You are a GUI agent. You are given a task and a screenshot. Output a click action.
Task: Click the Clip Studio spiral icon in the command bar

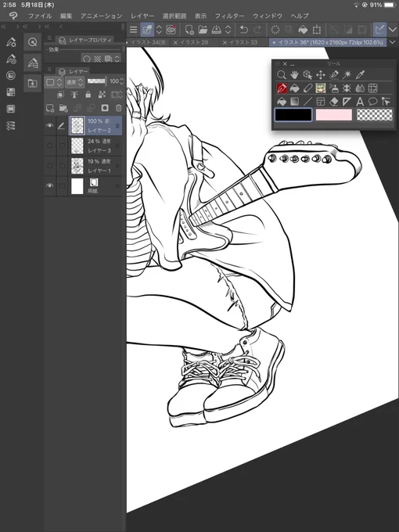pos(171,30)
